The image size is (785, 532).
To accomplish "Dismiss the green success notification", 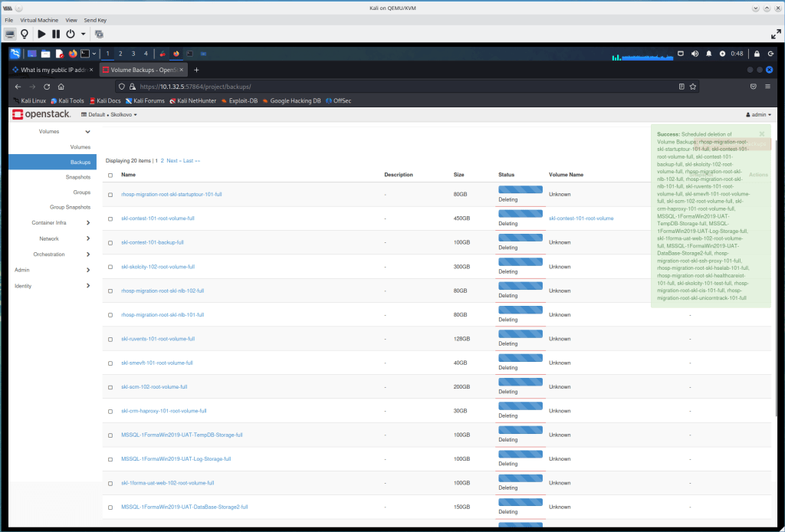I will pyautogui.click(x=761, y=133).
